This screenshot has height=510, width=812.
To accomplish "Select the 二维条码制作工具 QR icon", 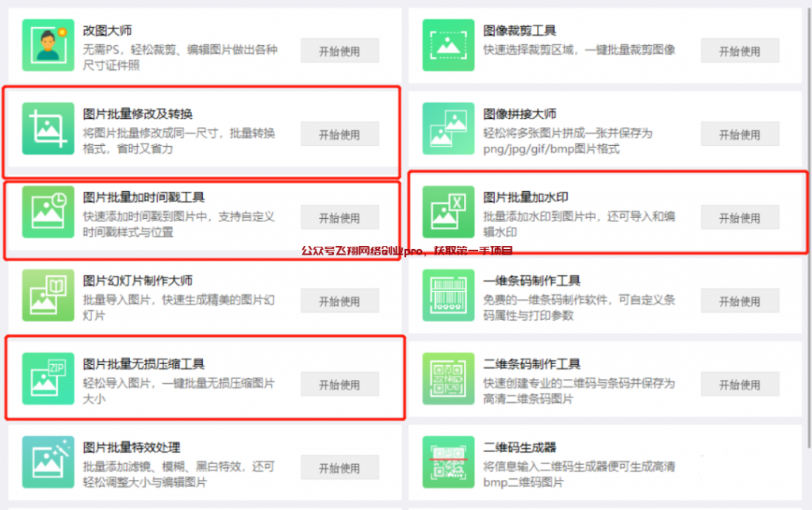I will tap(449, 378).
